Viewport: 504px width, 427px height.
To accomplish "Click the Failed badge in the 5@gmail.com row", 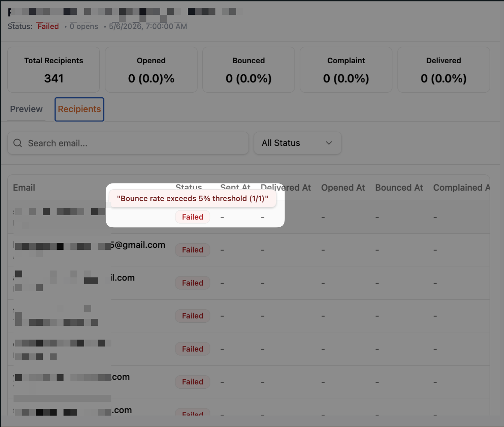I will 193,250.
